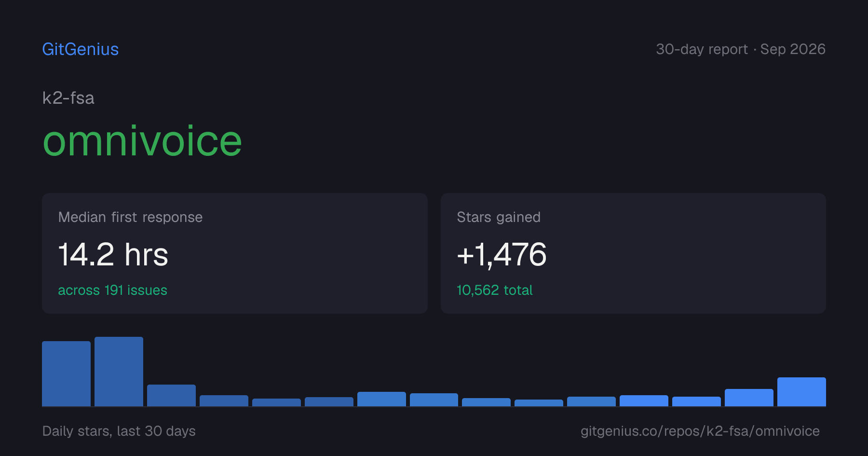
Task: Click the omnivoice repository title
Action: tap(142, 141)
